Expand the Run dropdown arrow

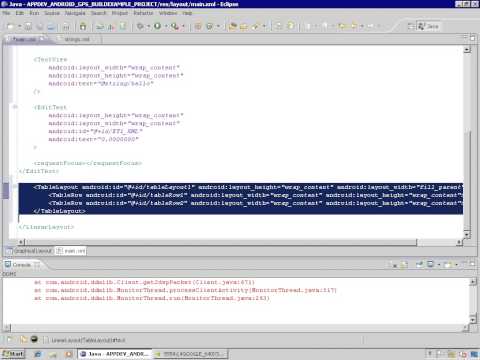166,26
